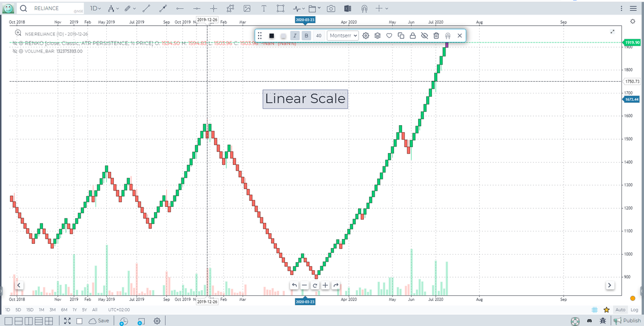Select the 1Y range tab
This screenshot has width=644, height=326.
74,310
